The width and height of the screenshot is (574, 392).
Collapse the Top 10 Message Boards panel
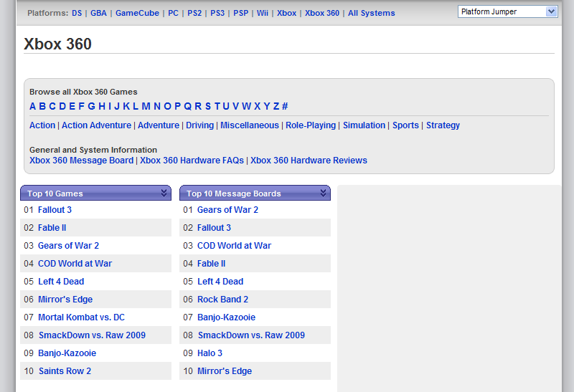point(324,193)
